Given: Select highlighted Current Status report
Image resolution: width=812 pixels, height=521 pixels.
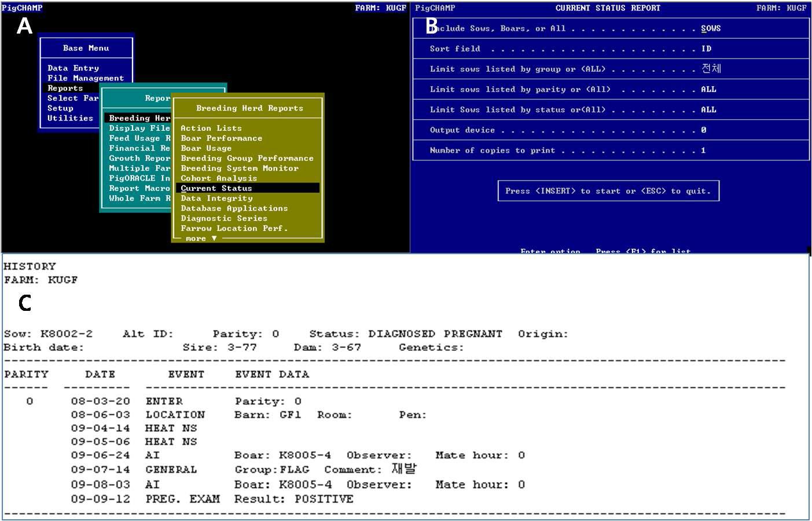Looking at the screenshot, I should point(248,188).
